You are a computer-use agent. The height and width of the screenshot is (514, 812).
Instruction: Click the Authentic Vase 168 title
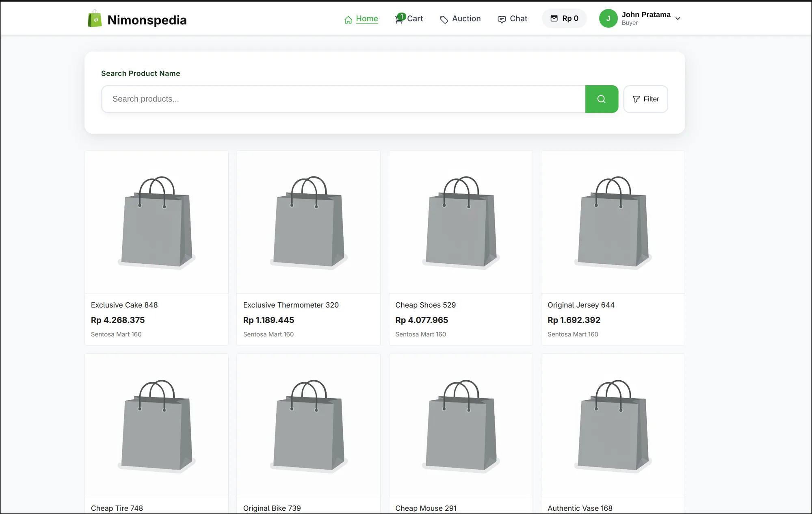[580, 508]
